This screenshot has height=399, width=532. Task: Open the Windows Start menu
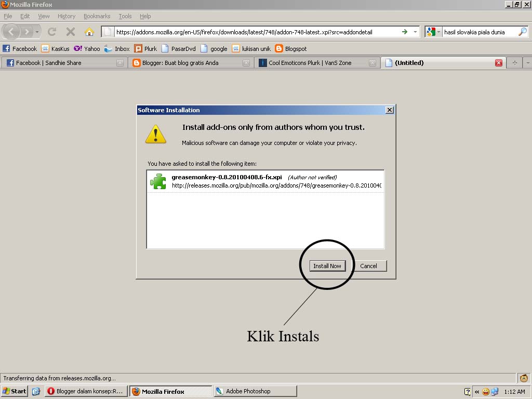(14, 391)
